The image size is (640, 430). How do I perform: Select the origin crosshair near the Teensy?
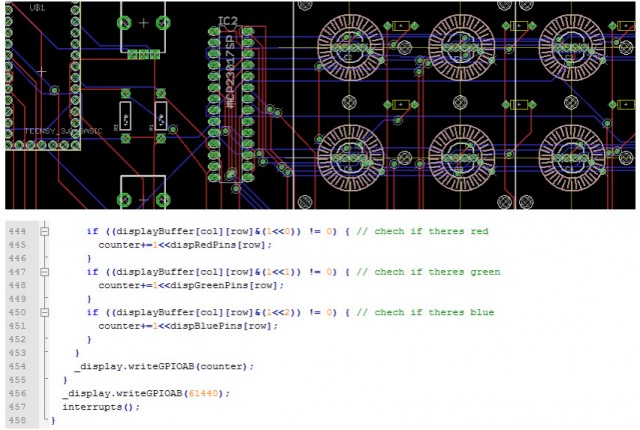coord(41,72)
